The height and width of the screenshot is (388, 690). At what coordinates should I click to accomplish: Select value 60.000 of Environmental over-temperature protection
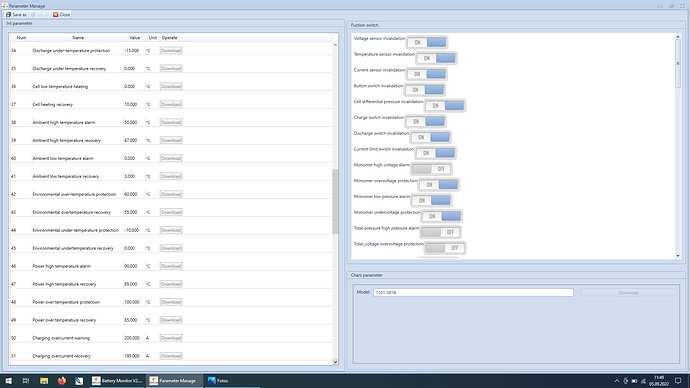pos(131,194)
